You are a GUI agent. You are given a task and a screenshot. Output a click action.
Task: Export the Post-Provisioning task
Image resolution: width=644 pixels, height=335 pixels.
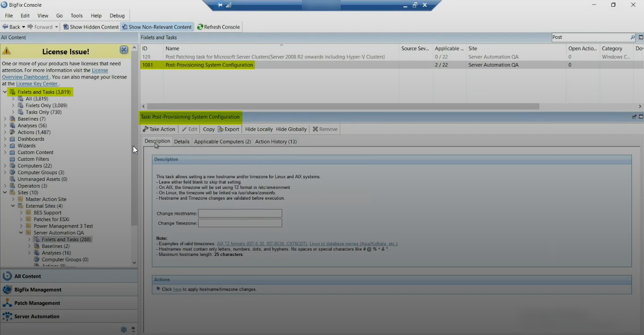pyautogui.click(x=229, y=129)
